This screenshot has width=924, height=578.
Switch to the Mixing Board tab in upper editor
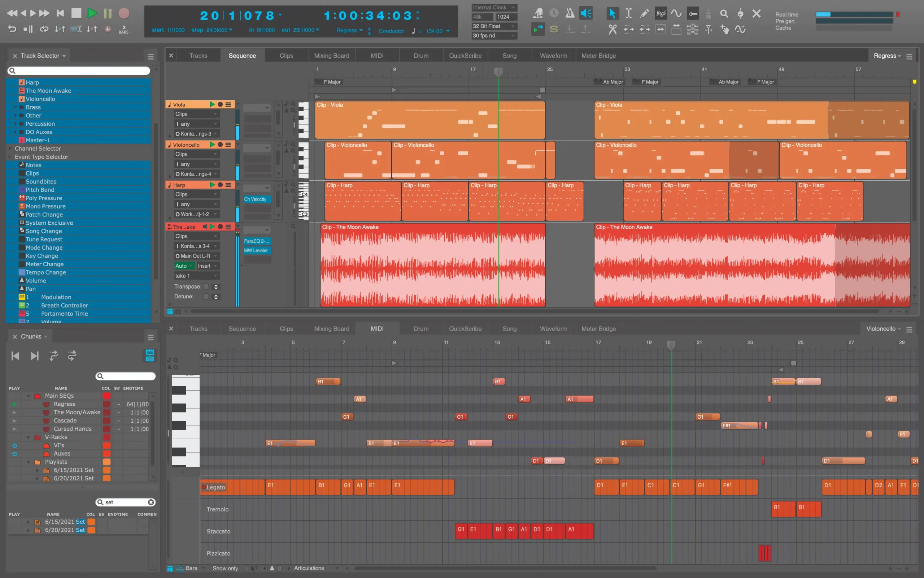click(x=331, y=56)
